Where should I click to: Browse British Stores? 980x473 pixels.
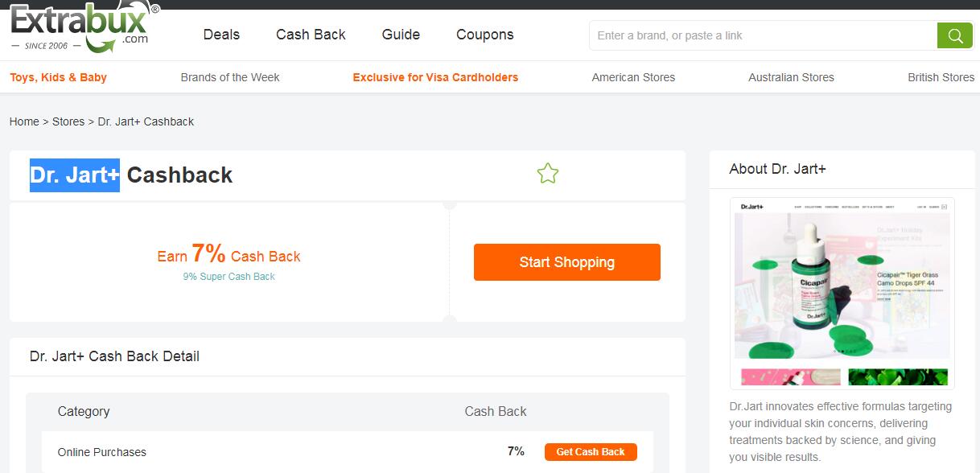[x=941, y=77]
